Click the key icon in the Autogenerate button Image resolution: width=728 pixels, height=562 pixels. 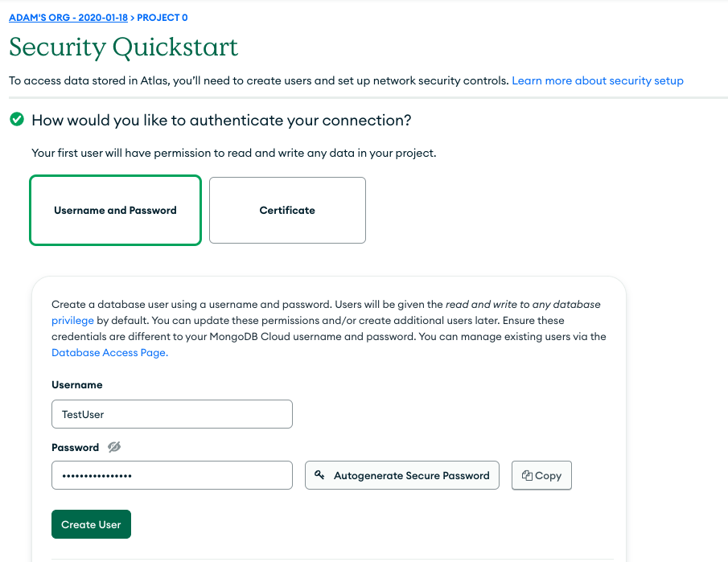[319, 475]
